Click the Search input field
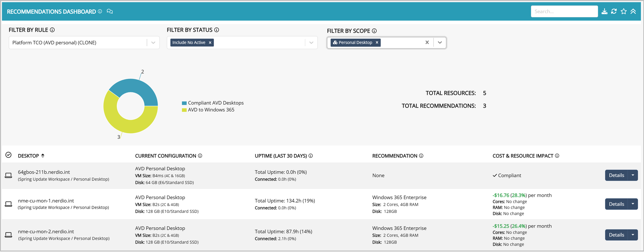 click(564, 12)
